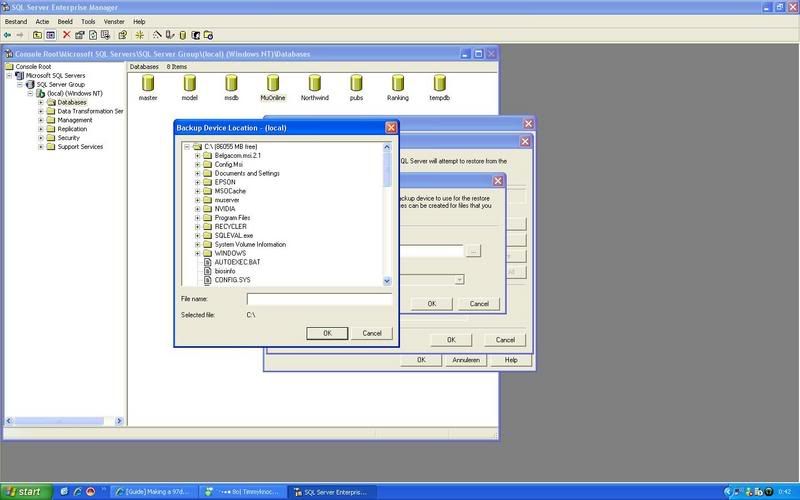This screenshot has width=800, height=500.
Task: Expand the WINDOWS folder node
Action: click(x=198, y=253)
